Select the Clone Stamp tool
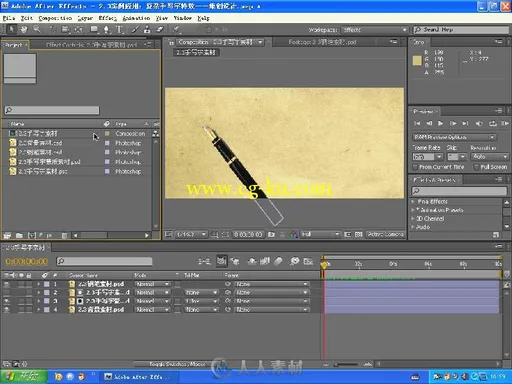This screenshot has height=384, width=512. click(x=147, y=30)
